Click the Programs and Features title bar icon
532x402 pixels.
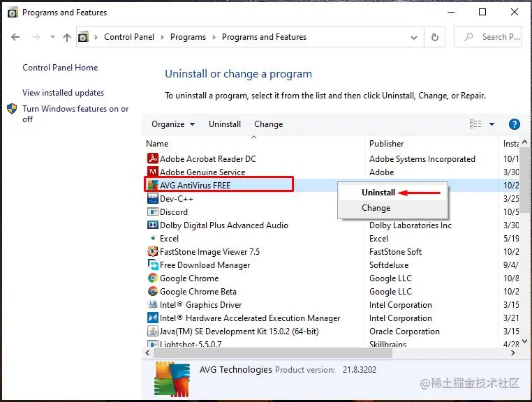[13, 13]
